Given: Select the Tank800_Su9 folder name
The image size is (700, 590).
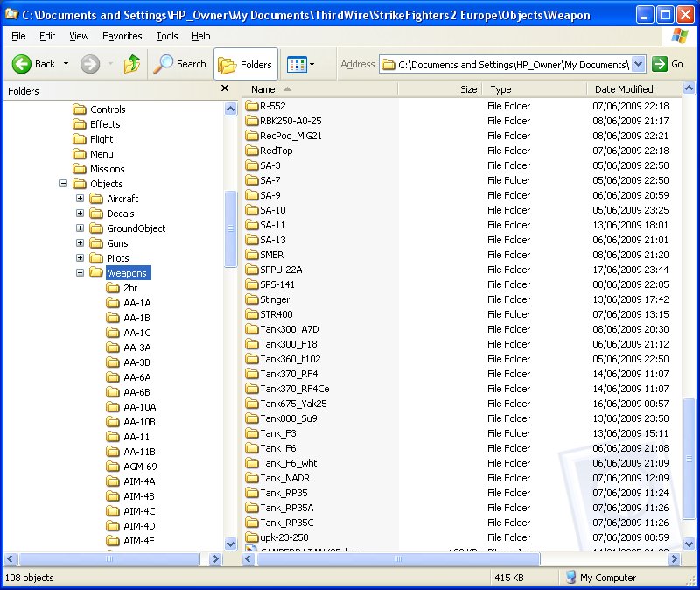Looking at the screenshot, I should coord(289,418).
